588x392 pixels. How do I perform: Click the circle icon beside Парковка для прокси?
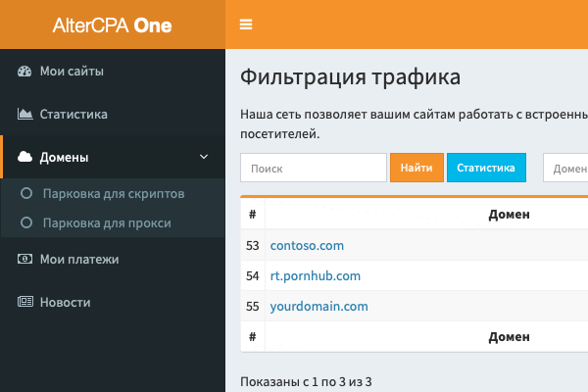point(26,222)
